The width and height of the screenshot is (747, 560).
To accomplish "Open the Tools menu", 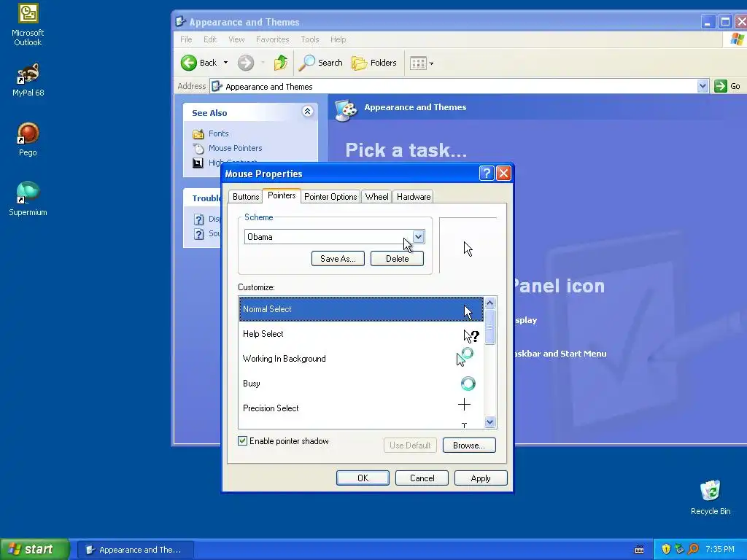I will (x=309, y=39).
